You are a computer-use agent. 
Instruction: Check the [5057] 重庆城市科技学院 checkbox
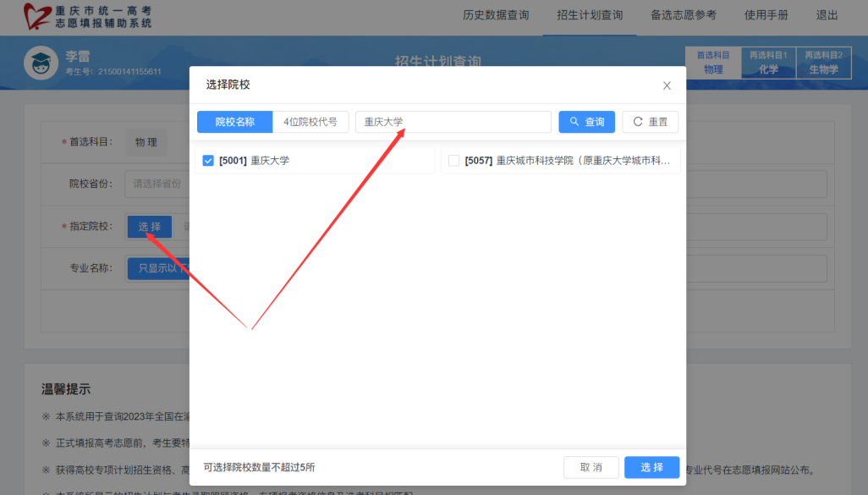pyautogui.click(x=453, y=160)
